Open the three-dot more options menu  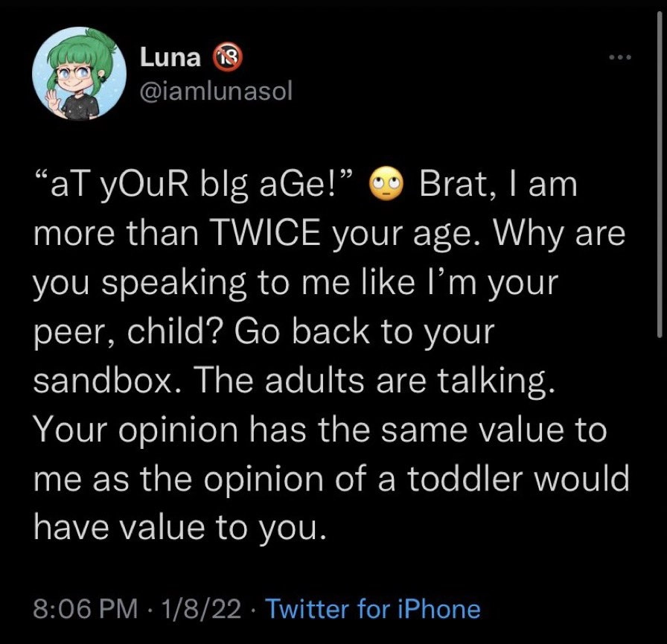[x=619, y=57]
